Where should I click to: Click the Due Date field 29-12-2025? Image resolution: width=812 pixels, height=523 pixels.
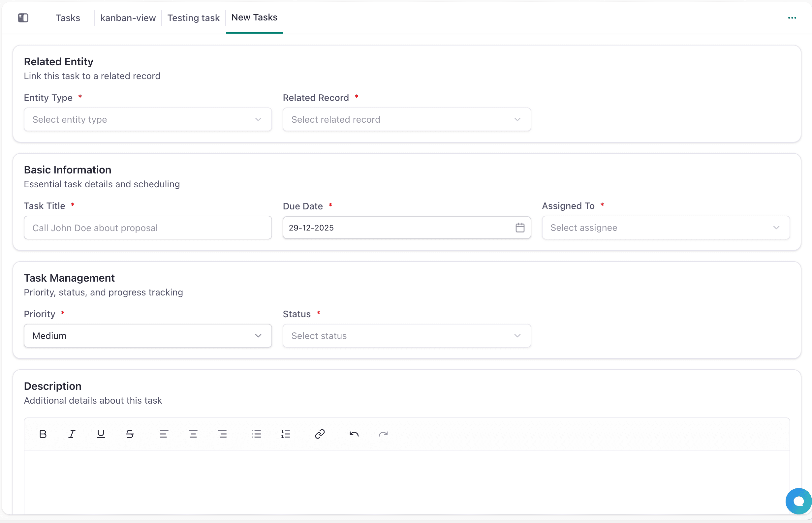click(407, 228)
